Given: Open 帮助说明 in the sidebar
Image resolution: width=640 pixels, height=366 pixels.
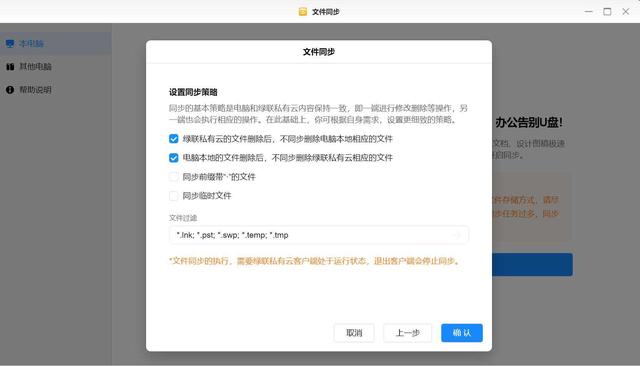Looking at the screenshot, I should click(56, 90).
